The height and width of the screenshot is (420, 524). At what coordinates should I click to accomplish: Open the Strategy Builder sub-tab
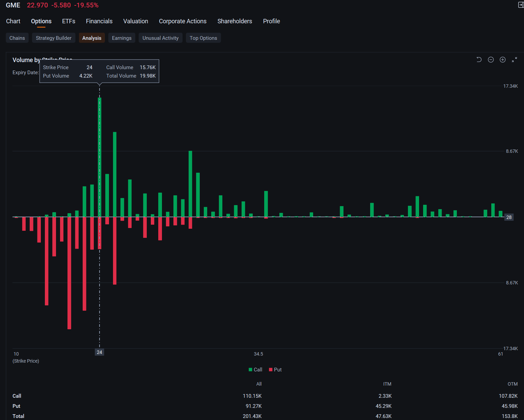pyautogui.click(x=54, y=38)
